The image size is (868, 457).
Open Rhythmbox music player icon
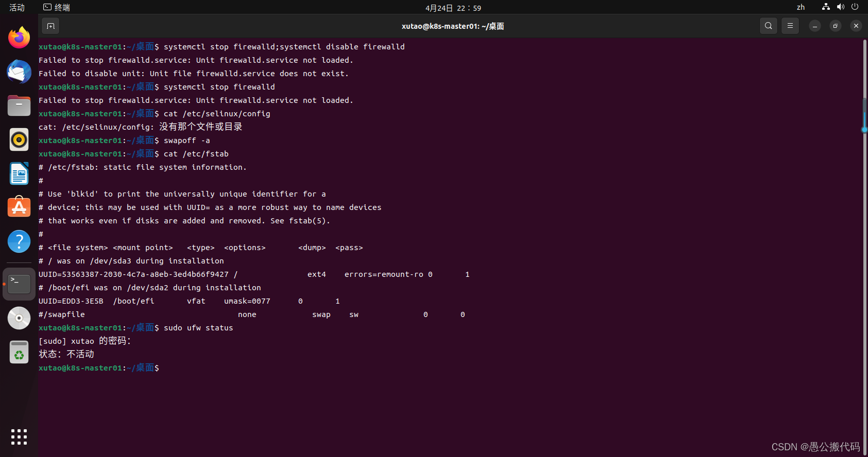tap(19, 139)
